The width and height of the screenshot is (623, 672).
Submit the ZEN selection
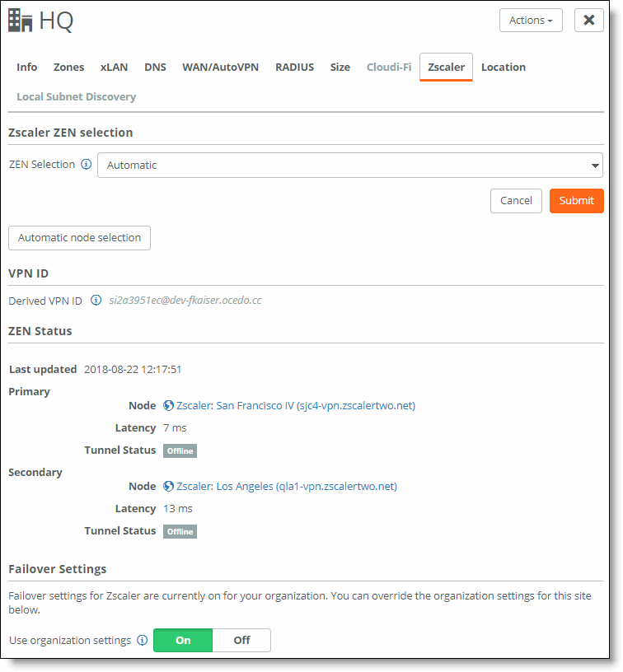(x=576, y=201)
